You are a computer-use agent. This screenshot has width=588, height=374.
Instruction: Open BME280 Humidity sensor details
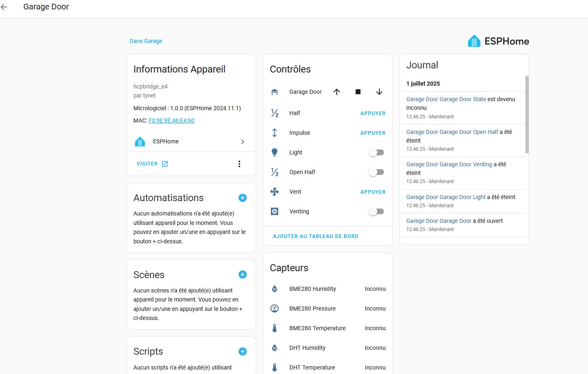coord(327,289)
